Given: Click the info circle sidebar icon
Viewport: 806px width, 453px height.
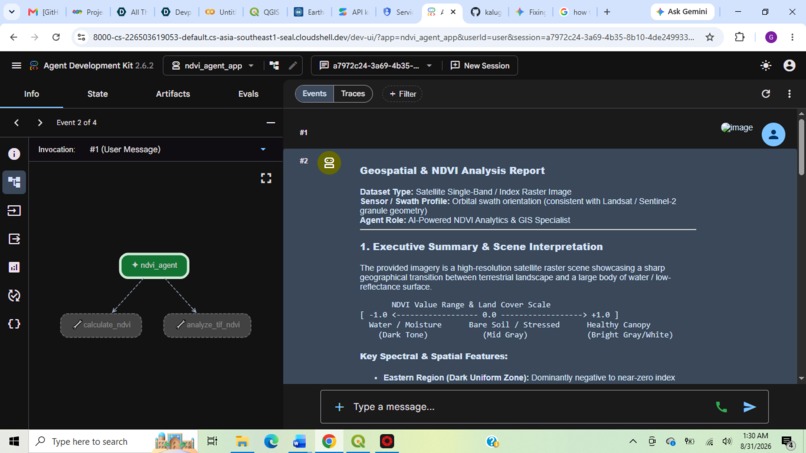Looking at the screenshot, I should [14, 154].
